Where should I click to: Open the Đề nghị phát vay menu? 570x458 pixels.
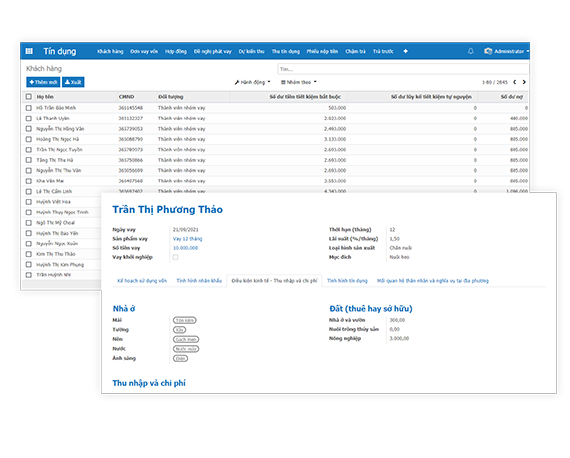click(x=213, y=51)
